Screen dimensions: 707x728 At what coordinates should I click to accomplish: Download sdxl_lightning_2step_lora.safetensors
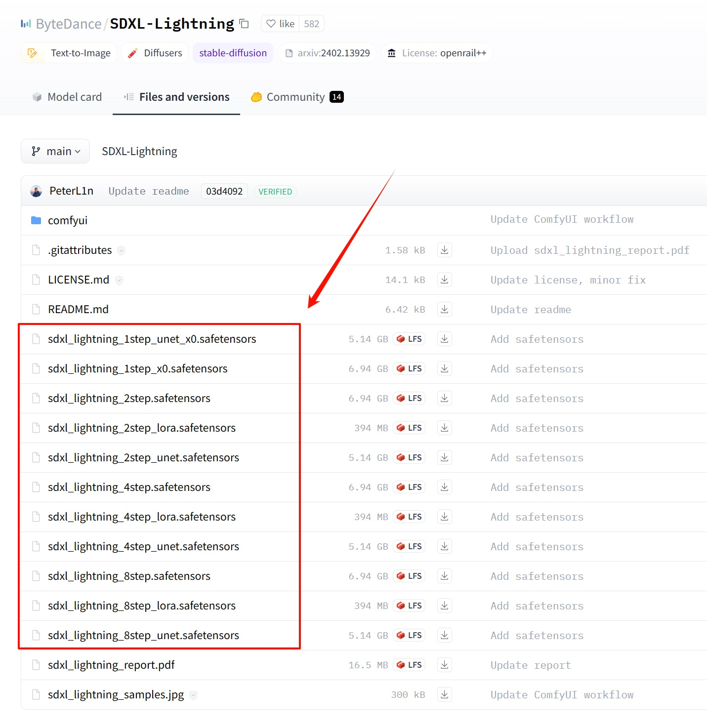(x=445, y=428)
